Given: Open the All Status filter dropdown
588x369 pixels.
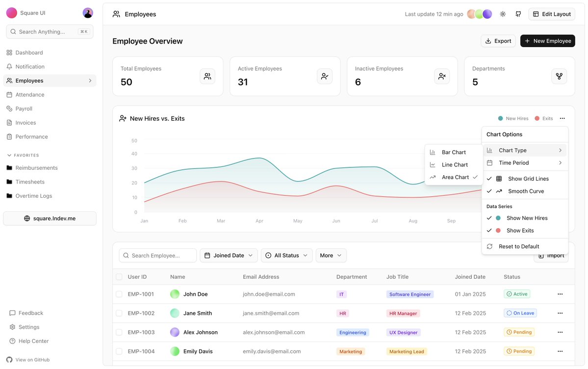Looking at the screenshot, I should pos(286,255).
